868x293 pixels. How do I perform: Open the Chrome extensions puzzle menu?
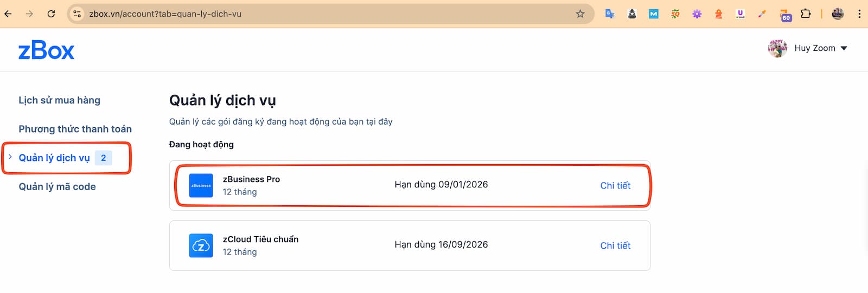[806, 14]
